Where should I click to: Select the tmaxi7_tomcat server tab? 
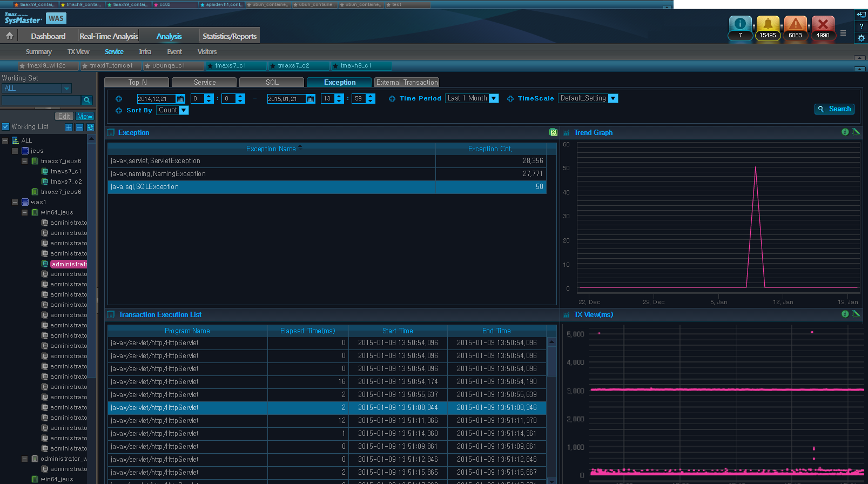[111, 66]
